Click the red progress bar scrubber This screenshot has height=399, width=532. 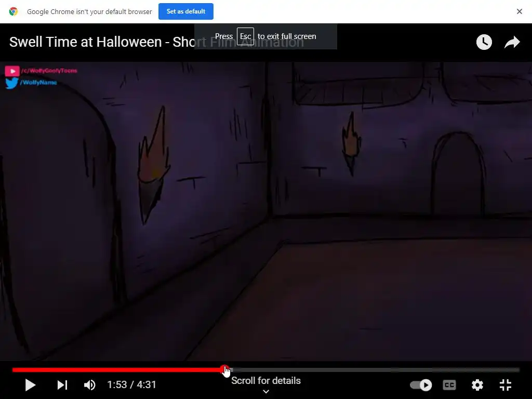(x=224, y=369)
